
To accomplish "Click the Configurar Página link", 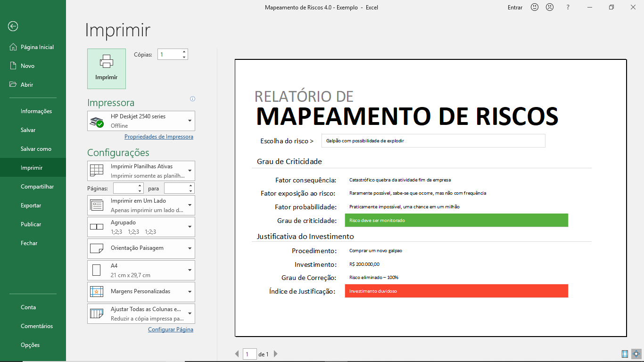I will pyautogui.click(x=170, y=329).
